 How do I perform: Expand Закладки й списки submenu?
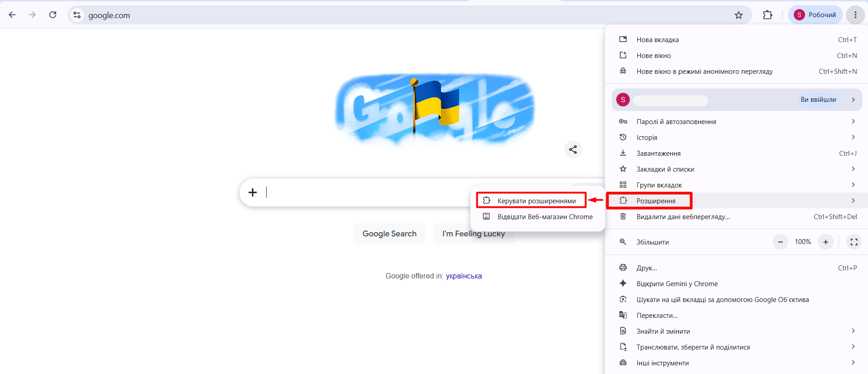tap(737, 169)
